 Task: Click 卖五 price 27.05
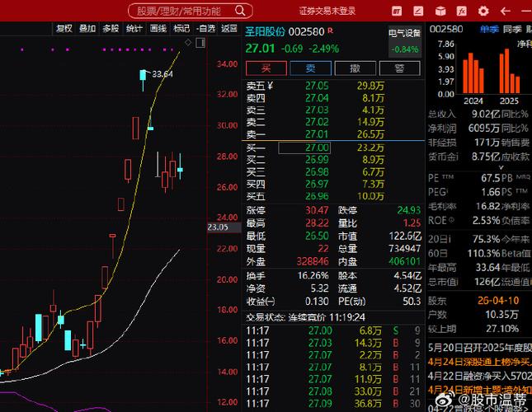(x=317, y=86)
